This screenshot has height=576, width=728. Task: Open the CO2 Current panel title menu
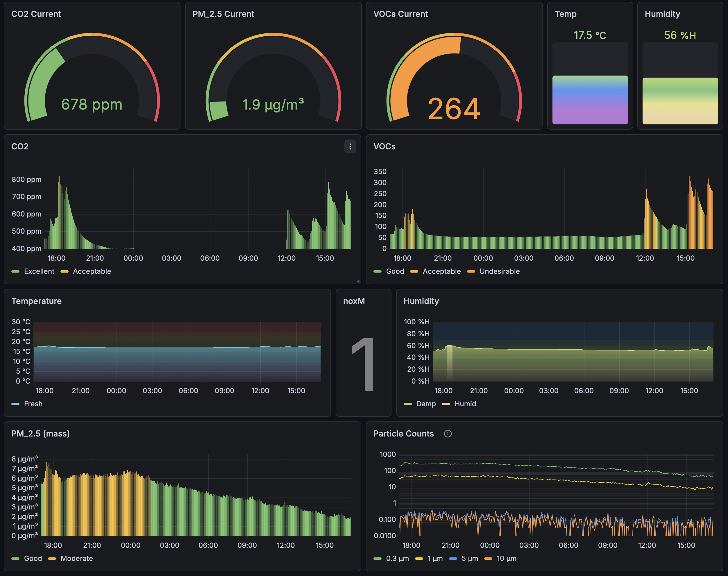[x=36, y=14]
